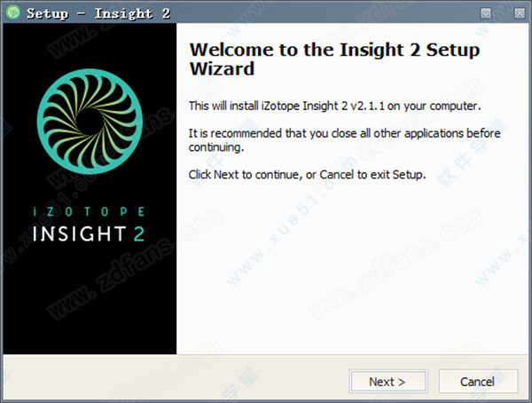Cancel the Insight 2 setup
The height and width of the screenshot is (403, 532).
pos(478,382)
